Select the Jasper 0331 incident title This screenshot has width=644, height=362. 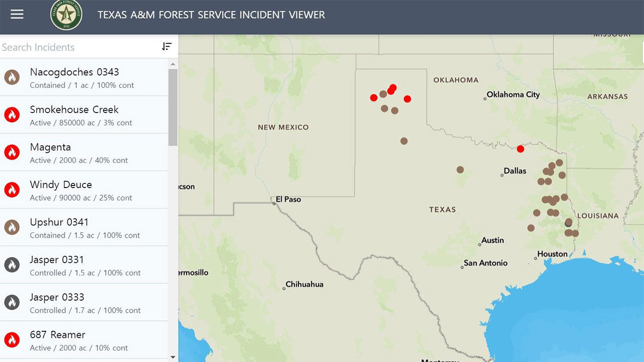pos(57,260)
